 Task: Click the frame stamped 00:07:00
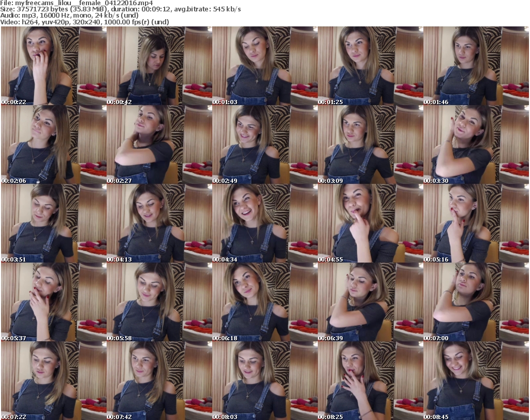(x=476, y=302)
